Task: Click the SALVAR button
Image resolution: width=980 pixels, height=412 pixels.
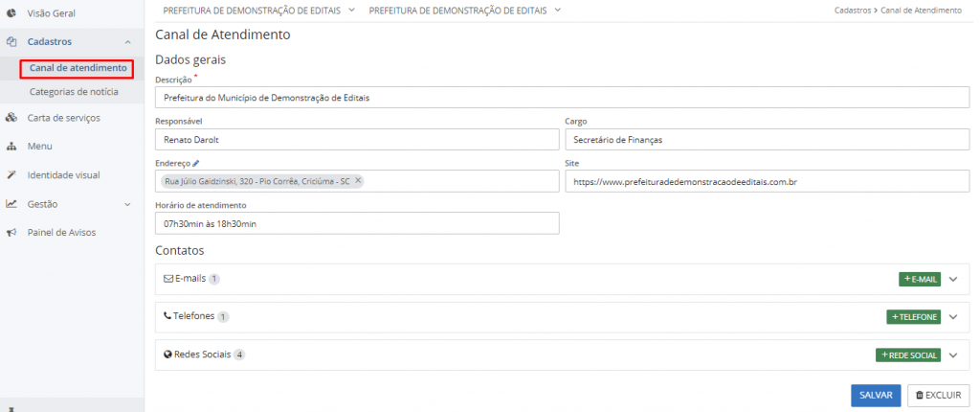Action: point(876,395)
